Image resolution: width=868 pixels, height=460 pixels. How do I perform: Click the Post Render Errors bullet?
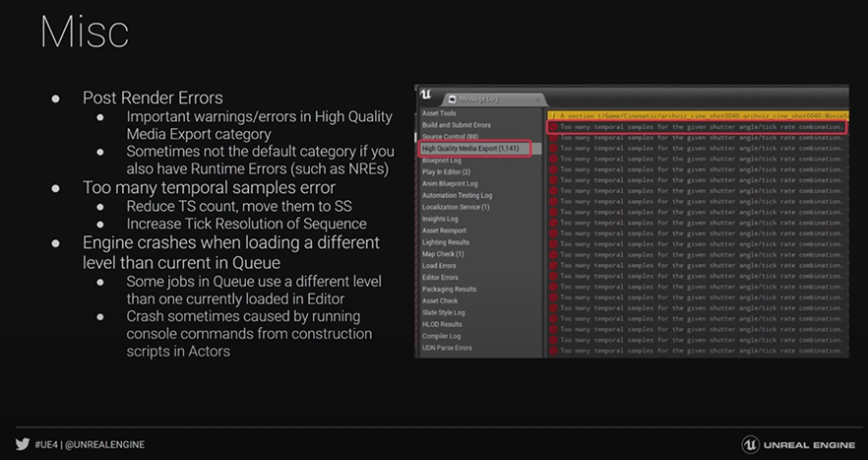pos(153,98)
